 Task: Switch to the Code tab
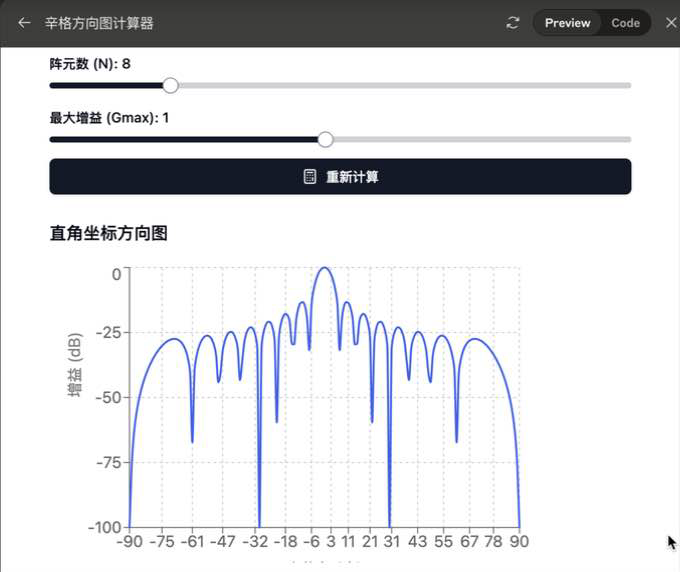click(x=625, y=23)
